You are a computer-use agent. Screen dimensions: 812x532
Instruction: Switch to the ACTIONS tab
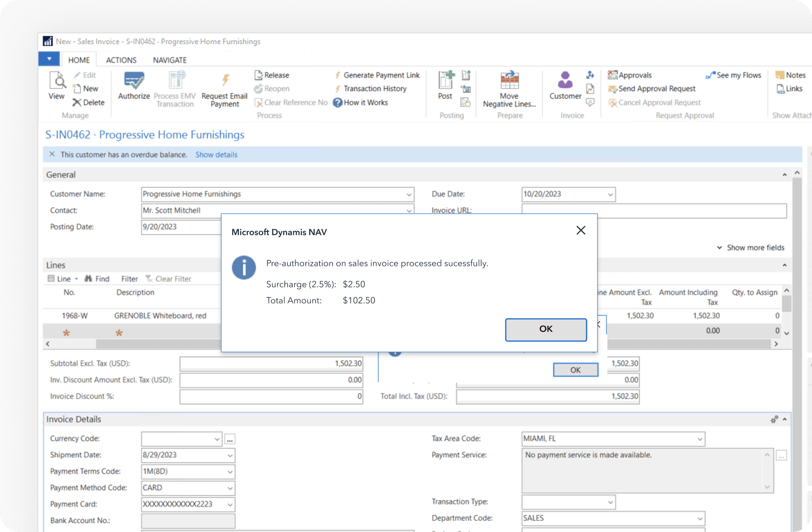[121, 59]
